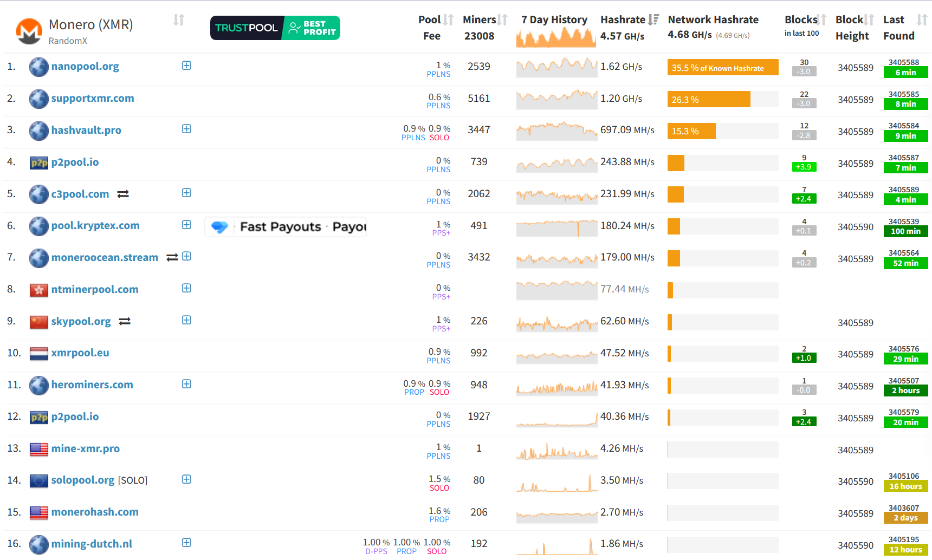The width and height of the screenshot is (932, 560).
Task: Sort table by Block Height
Action: 869,20
